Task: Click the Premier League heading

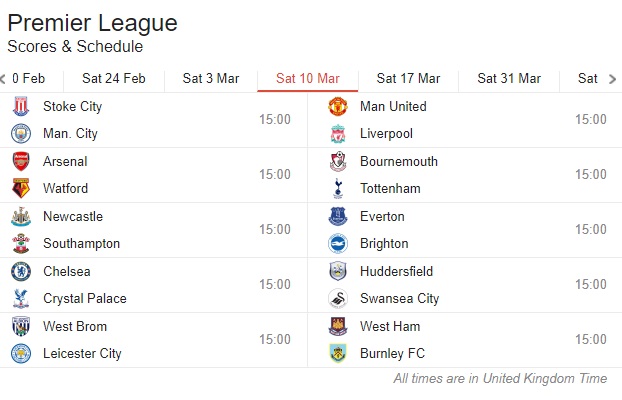Action: click(x=92, y=23)
